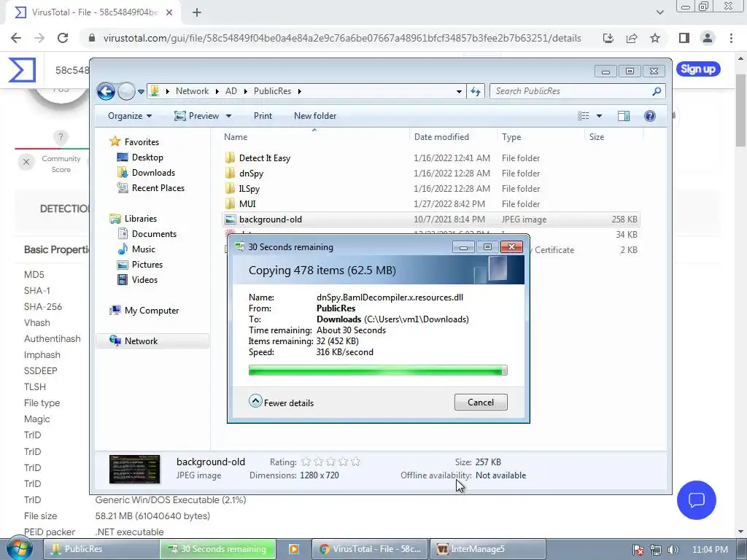Click Network segment in the address breadcrumb
The width and height of the screenshot is (747, 560).
click(192, 91)
